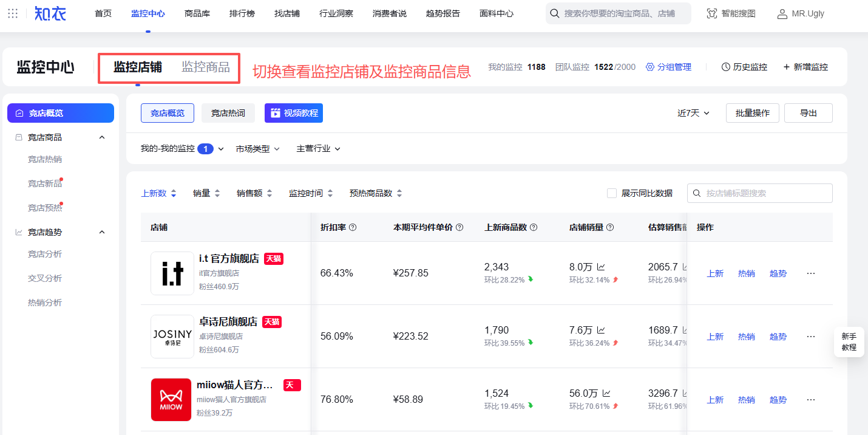The width and height of the screenshot is (868, 435).
Task: Collapse the 竞店趋势 sidebar group
Action: click(102, 232)
